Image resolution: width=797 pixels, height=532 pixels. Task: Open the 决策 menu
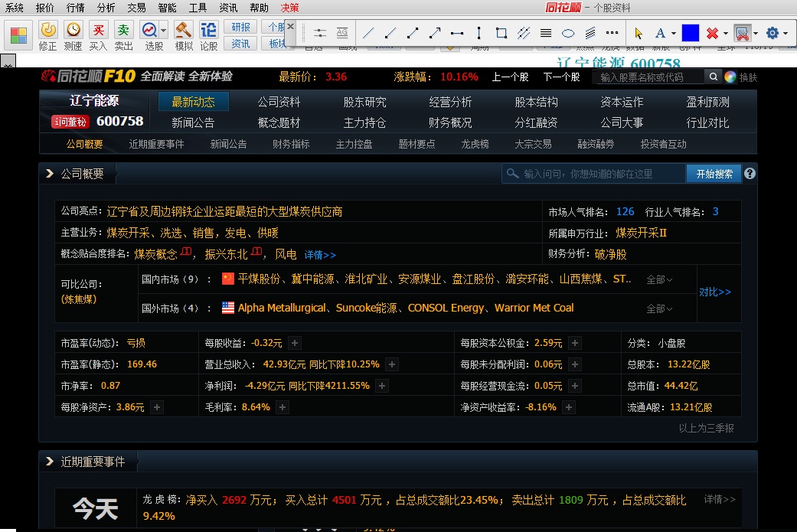coord(289,8)
